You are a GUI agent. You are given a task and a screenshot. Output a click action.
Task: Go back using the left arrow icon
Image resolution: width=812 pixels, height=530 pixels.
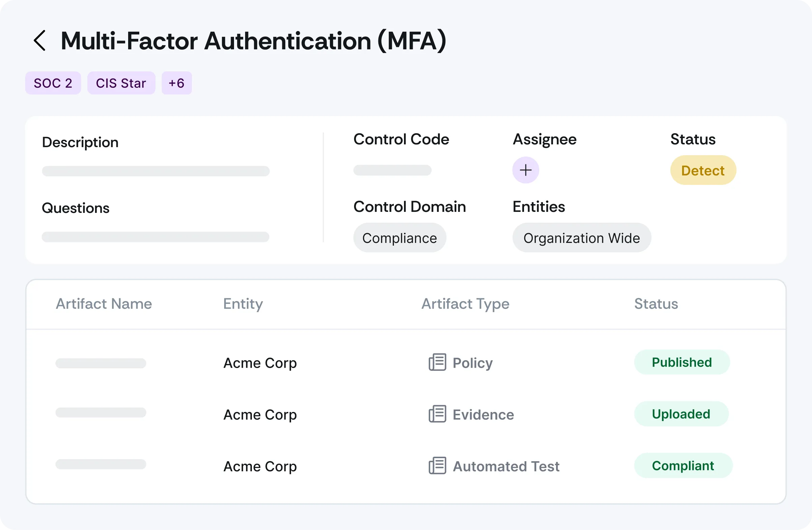pos(39,40)
